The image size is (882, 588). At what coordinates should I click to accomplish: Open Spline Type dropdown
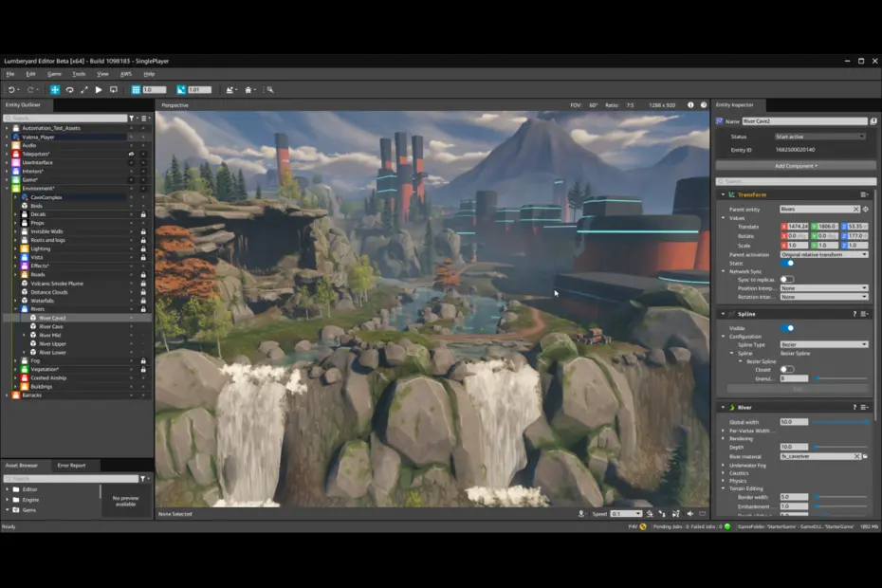pyautogui.click(x=824, y=344)
